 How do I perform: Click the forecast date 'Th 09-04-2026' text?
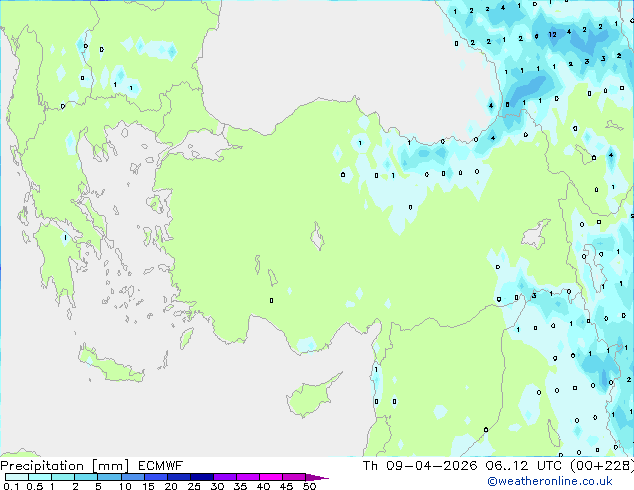(x=420, y=466)
